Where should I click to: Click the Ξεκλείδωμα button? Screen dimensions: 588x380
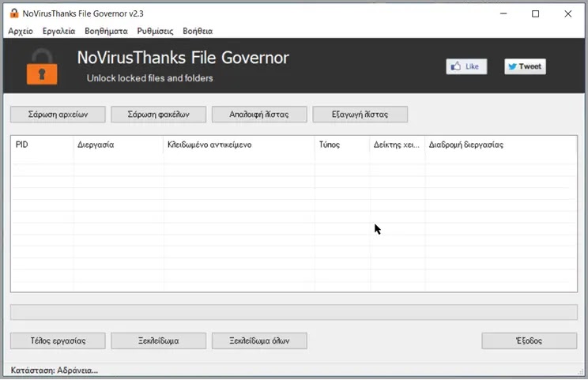[158, 340]
